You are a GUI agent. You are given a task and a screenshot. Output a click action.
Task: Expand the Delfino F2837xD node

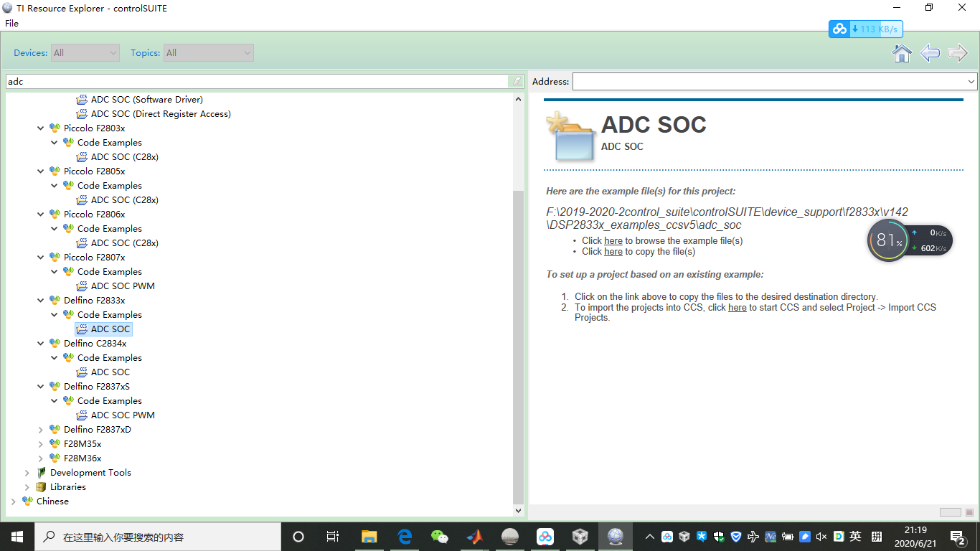click(41, 430)
